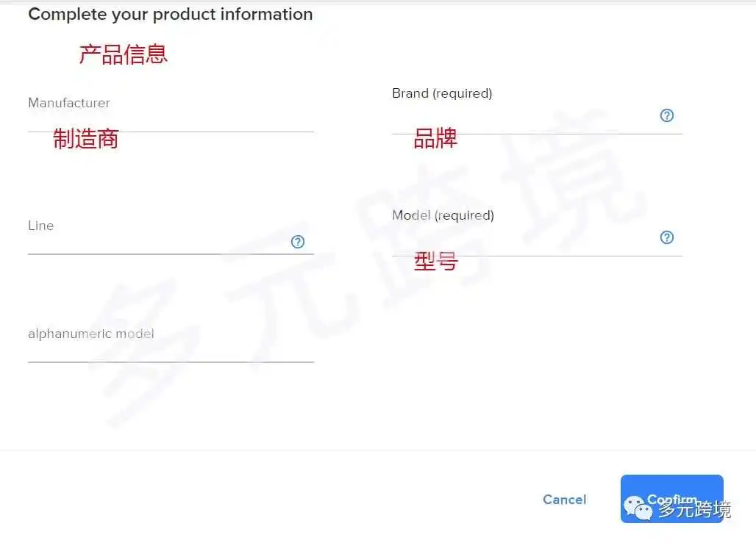Cancel the product information dialog

point(565,500)
